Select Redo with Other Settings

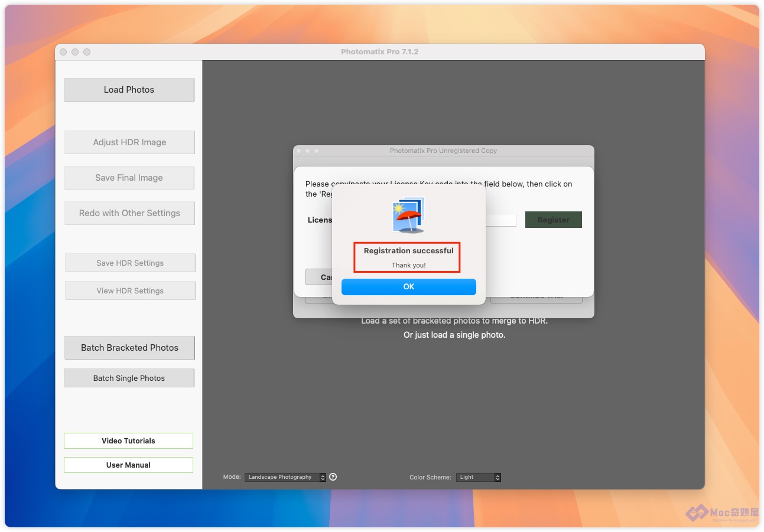point(129,213)
